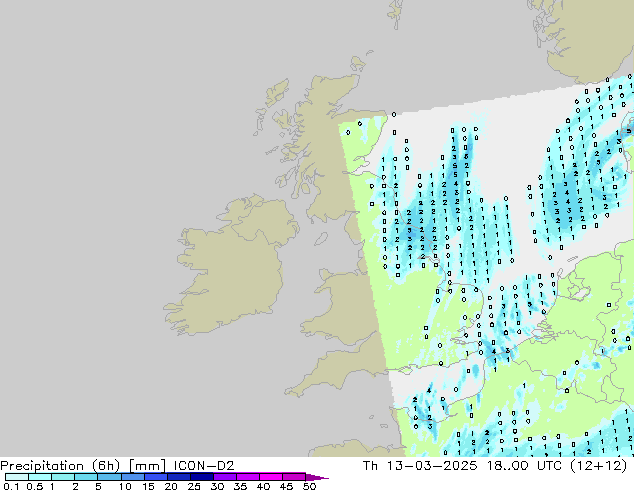Click the 2–5 mm legend swatch
634x490 pixels.
click(86, 477)
